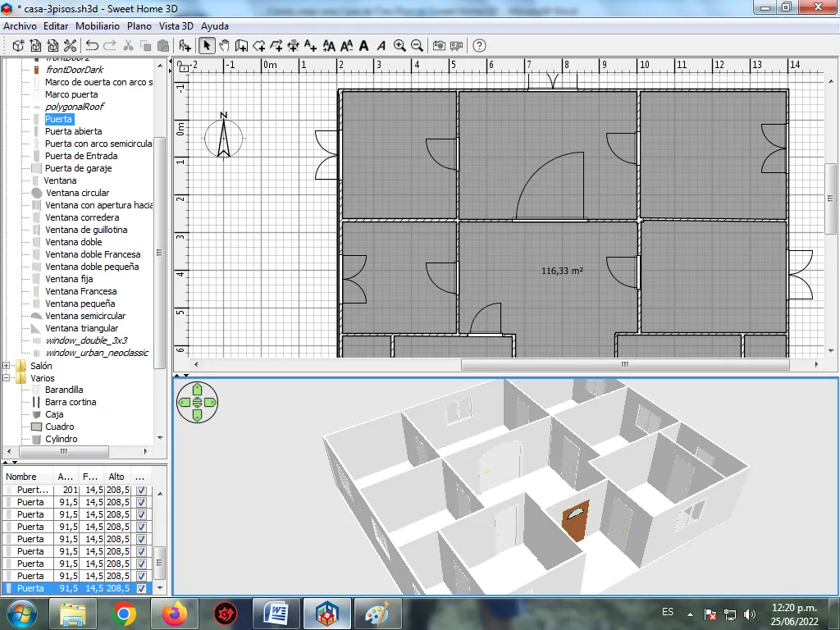840x630 pixels.
Task: Zoom in on the plan
Action: [399, 46]
